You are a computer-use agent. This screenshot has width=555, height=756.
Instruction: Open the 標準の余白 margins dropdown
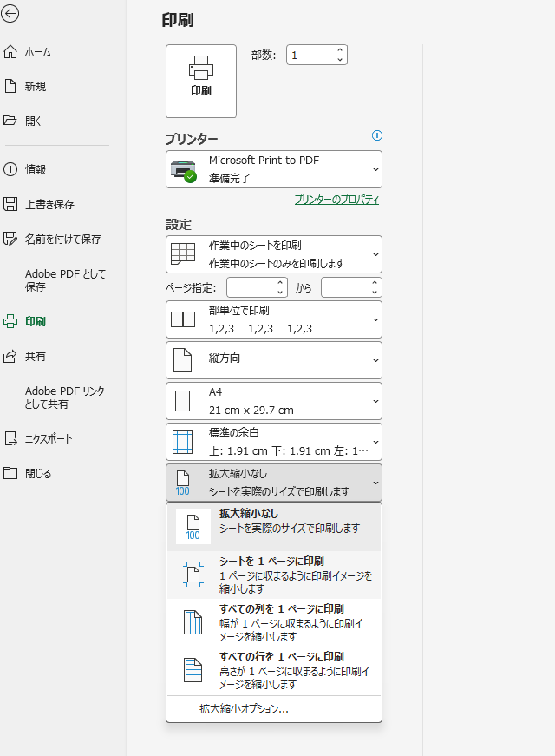point(274,442)
